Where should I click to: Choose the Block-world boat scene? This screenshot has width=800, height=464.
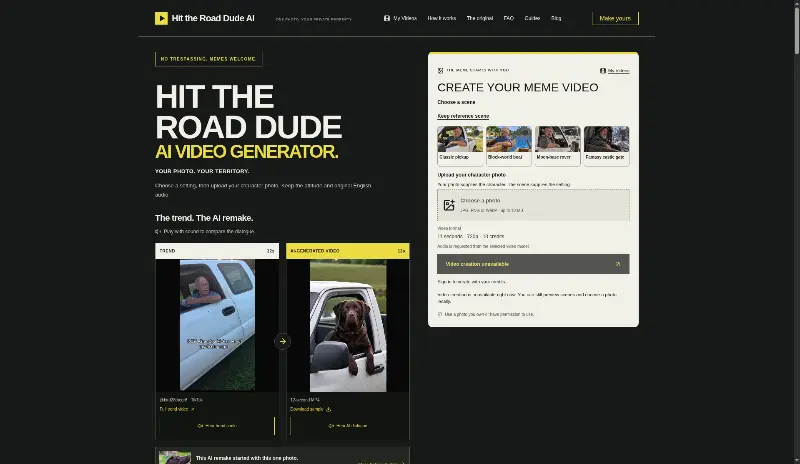509,146
